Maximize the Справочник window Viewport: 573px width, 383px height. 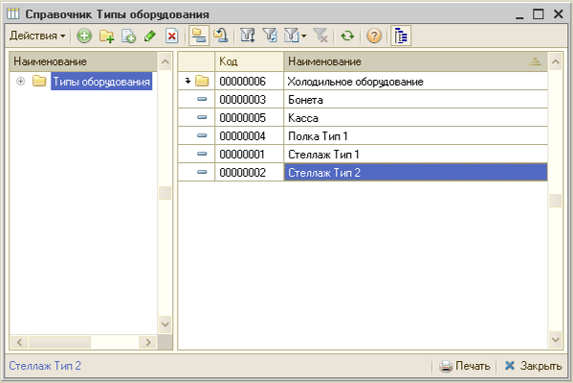[538, 14]
